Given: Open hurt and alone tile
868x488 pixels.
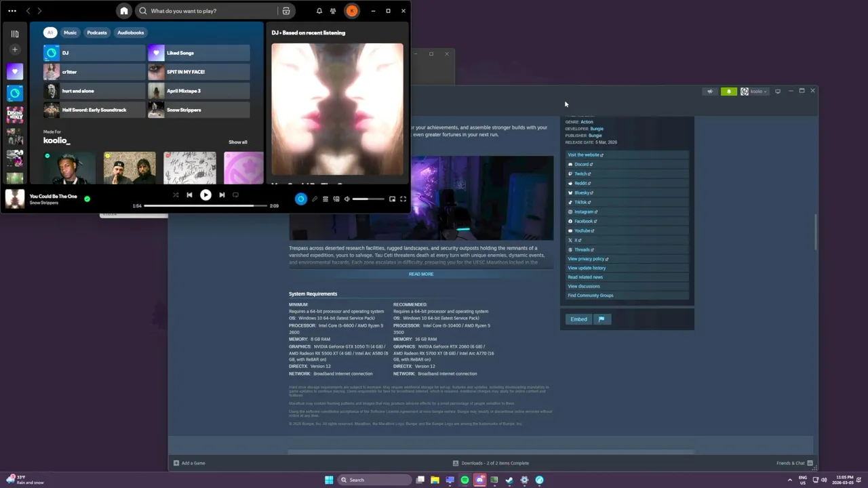Looking at the screenshot, I should (94, 91).
